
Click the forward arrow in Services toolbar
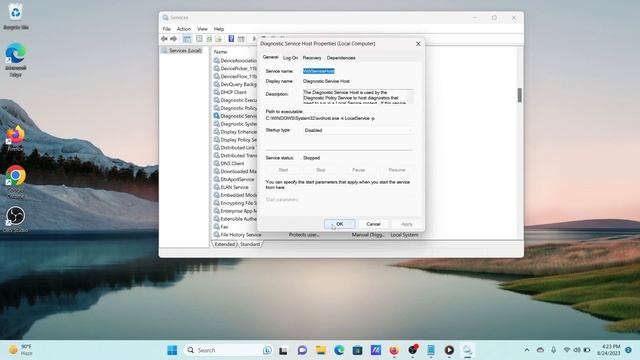(x=173, y=39)
